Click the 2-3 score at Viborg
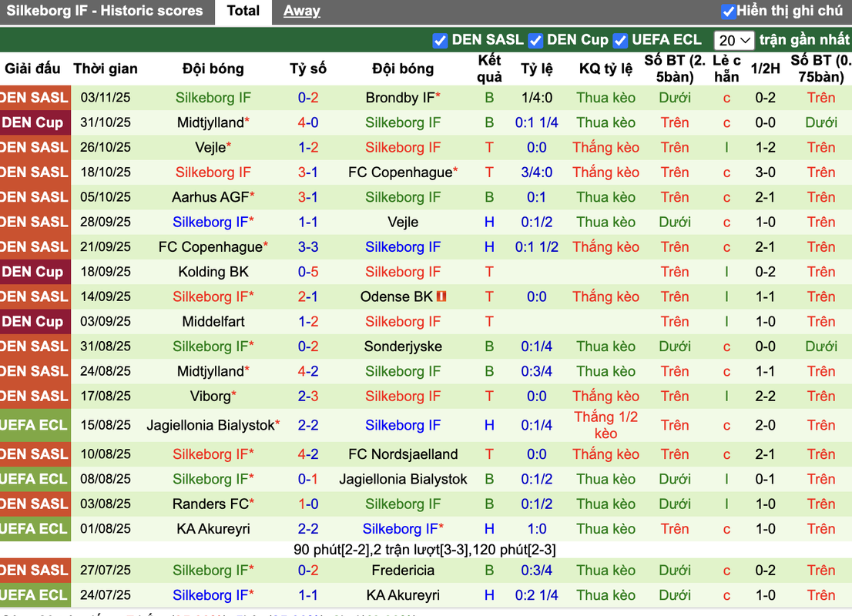 [x=308, y=397]
